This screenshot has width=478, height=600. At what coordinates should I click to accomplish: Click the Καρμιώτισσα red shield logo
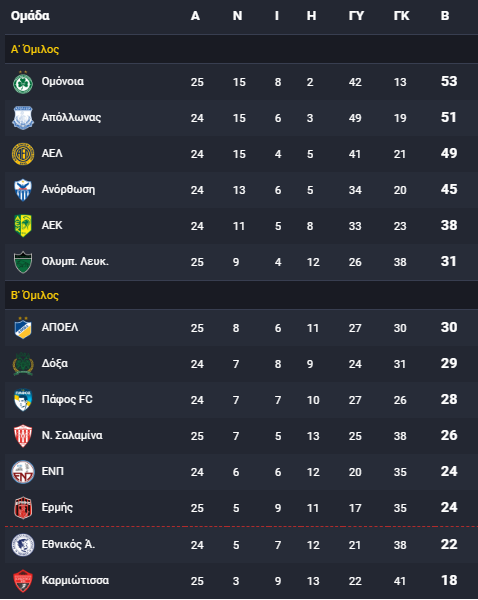(x=23, y=581)
